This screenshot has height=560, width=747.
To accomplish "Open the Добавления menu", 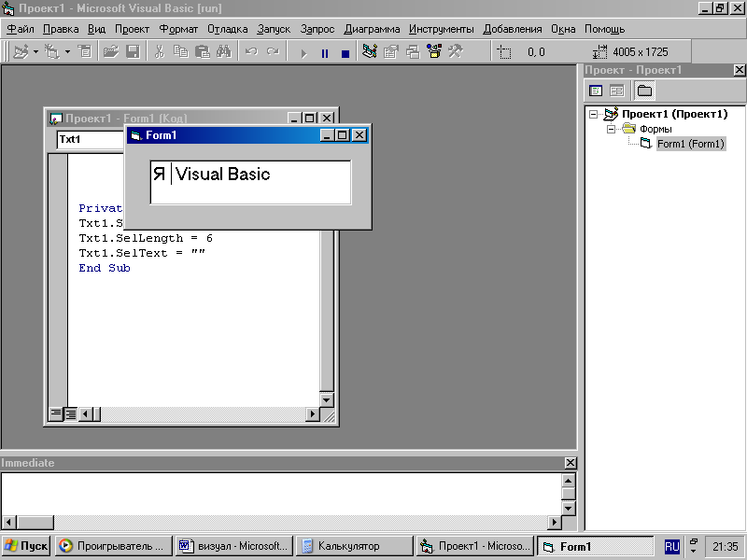I will [x=513, y=29].
